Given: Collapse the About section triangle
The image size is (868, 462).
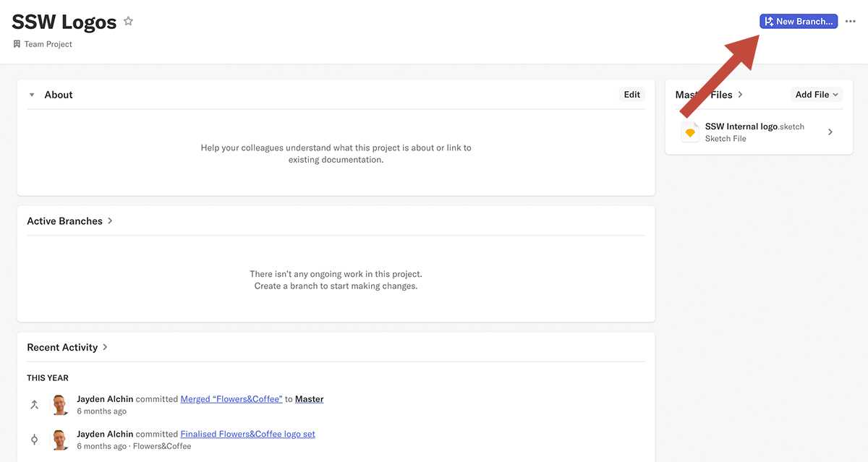Looking at the screenshot, I should (32, 95).
